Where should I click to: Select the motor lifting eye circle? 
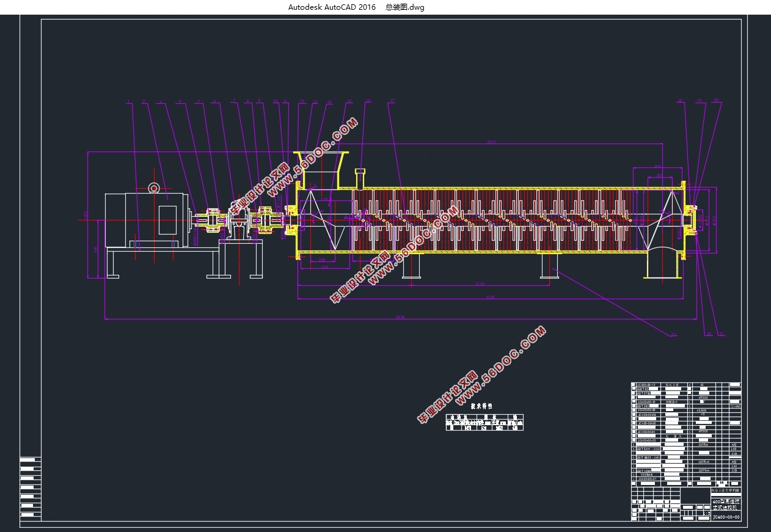155,188
